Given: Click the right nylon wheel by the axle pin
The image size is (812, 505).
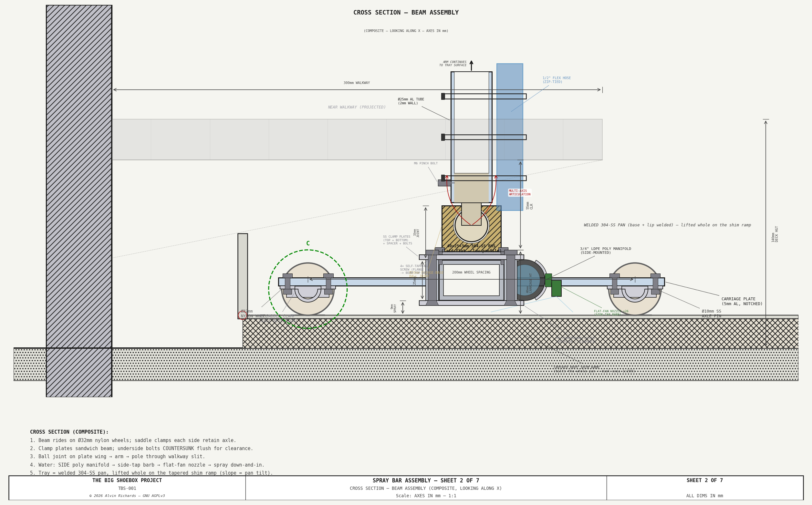Looking at the screenshot, I should click(x=635, y=289).
